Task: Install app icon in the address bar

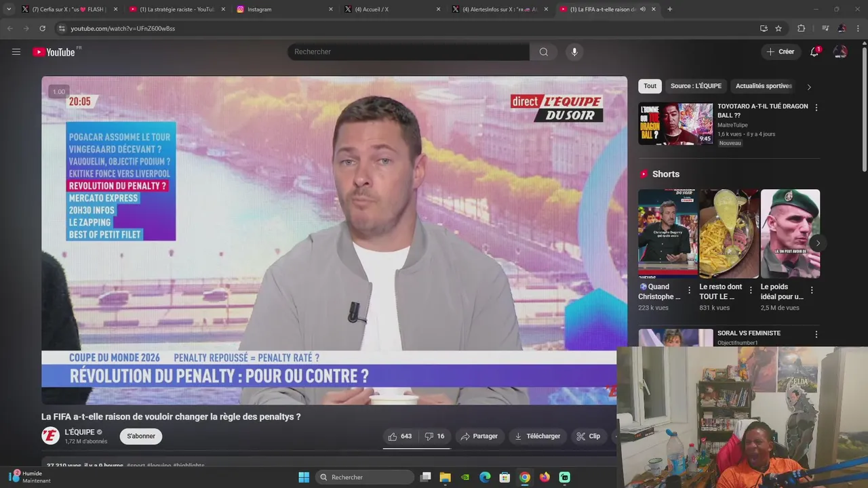Action: coord(764,28)
